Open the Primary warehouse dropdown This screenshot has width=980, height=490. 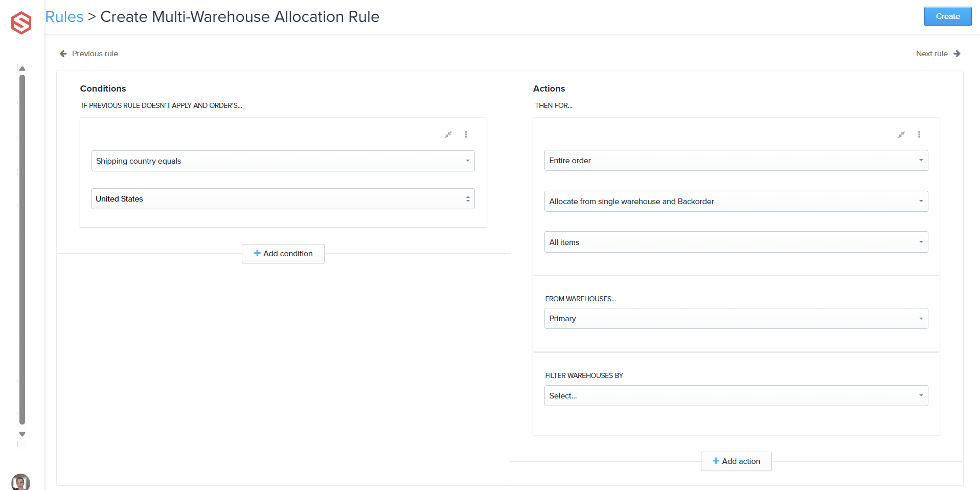(x=736, y=319)
